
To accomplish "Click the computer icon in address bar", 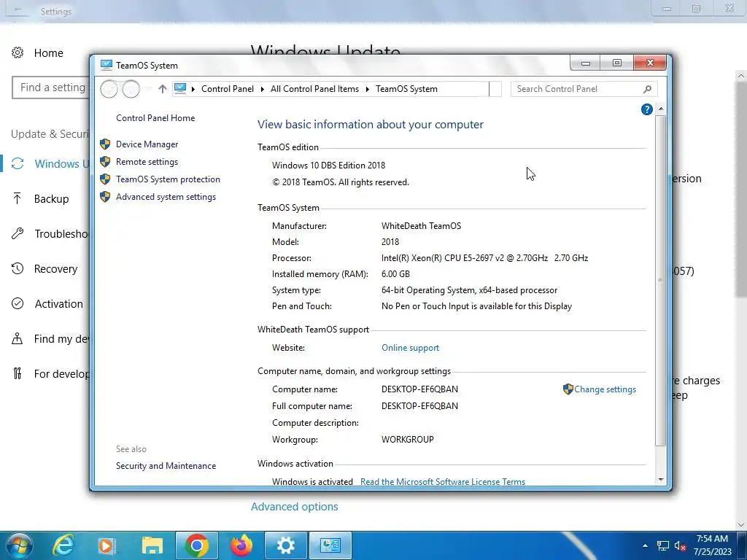I will pos(180,88).
